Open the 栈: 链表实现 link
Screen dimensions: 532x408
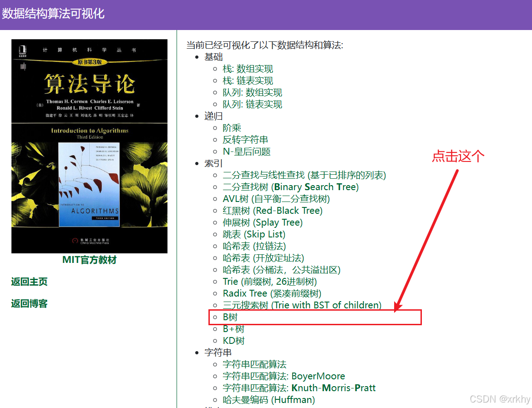point(248,81)
